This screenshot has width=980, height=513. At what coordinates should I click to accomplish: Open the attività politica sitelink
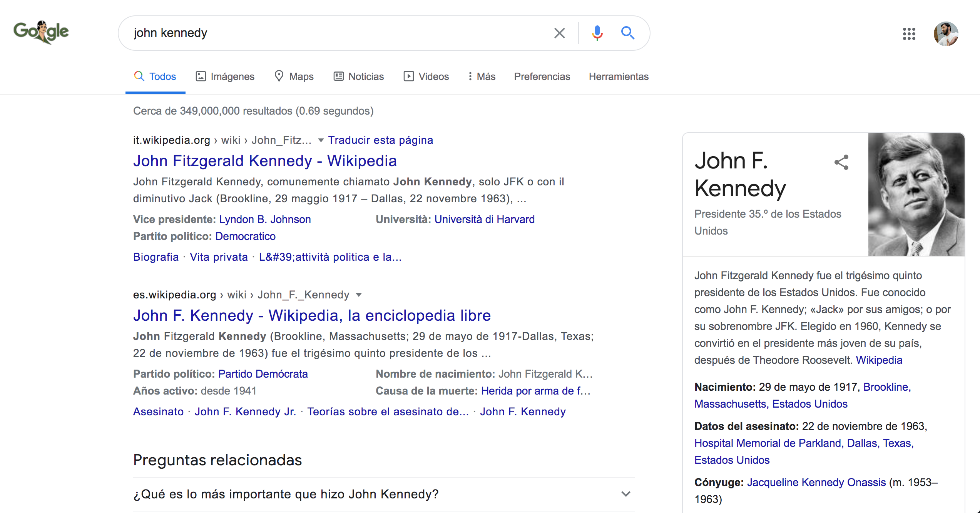pos(330,257)
